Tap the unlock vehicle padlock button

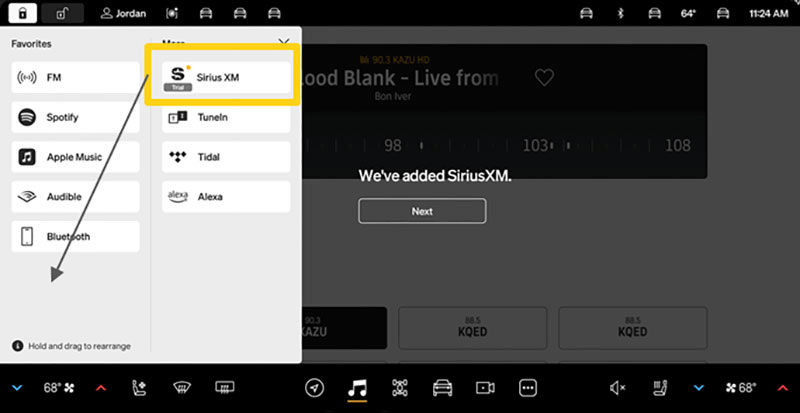(x=62, y=14)
